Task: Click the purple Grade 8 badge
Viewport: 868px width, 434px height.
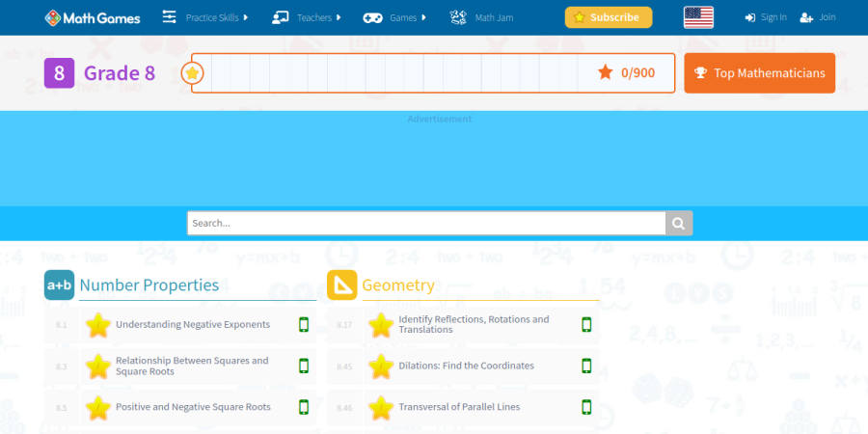Action: click(x=59, y=73)
